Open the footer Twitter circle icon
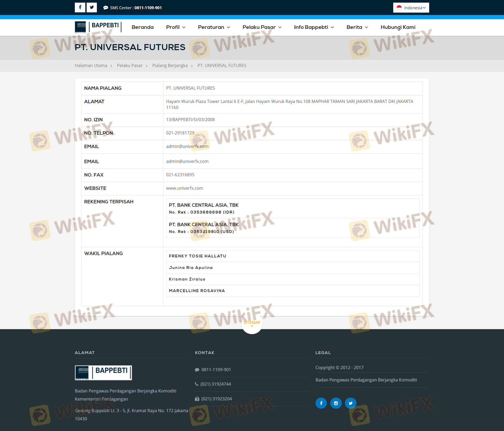The image size is (504, 431). point(350,403)
